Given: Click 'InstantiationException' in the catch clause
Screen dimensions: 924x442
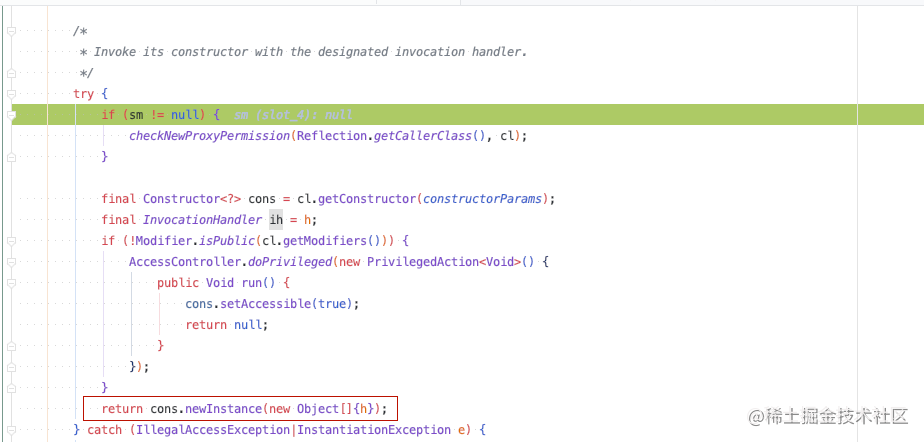Looking at the screenshot, I should pos(374,430).
